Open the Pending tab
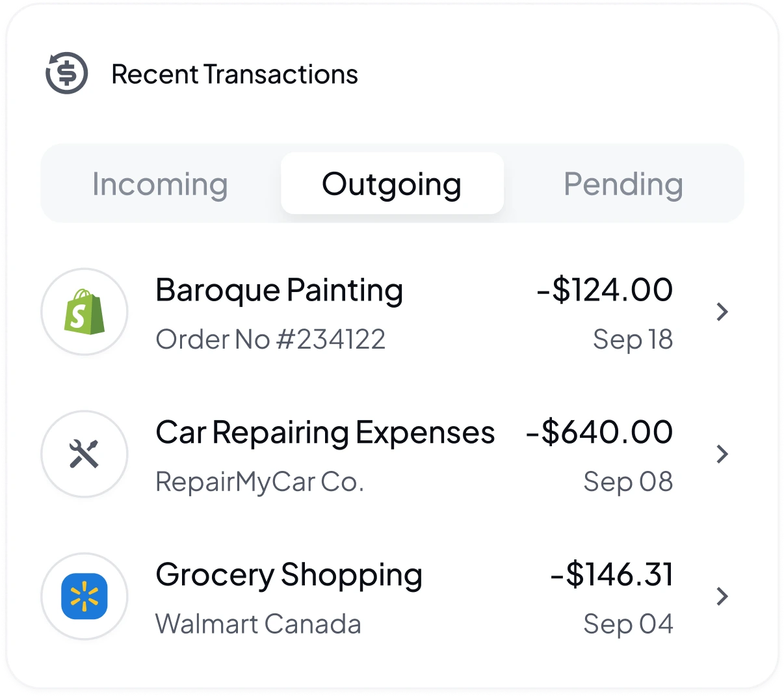 click(x=623, y=184)
